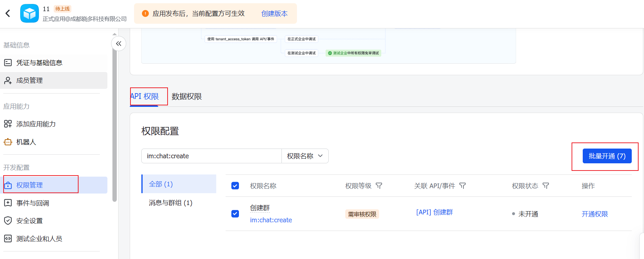Click the 创建群 permission name
The image size is (644, 259).
260,208
